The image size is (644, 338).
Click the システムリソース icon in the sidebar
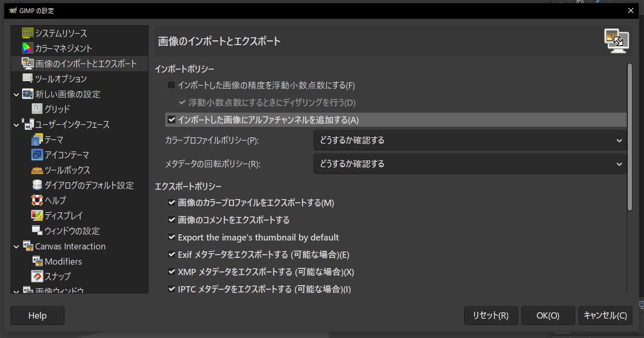[27, 33]
